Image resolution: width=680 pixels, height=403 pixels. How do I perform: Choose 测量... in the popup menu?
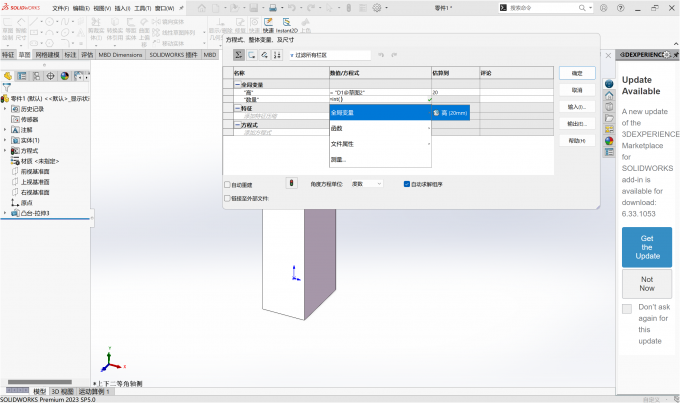point(380,160)
